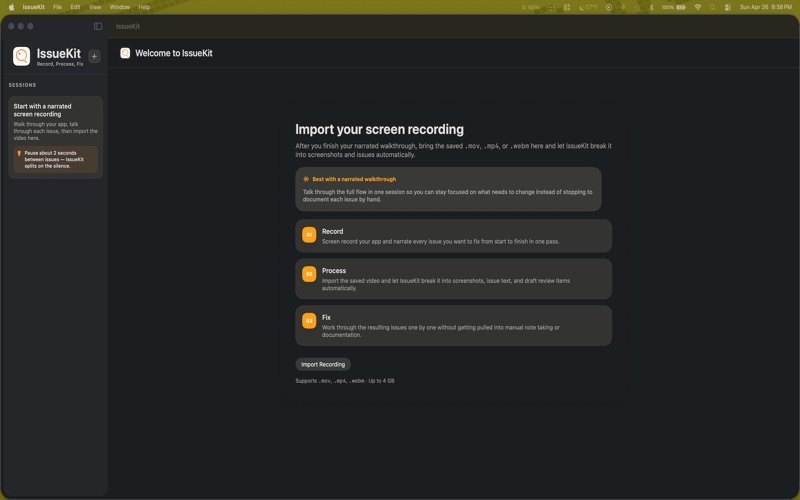Click the IssueKit app logo in the sidebar
800x500 pixels.
click(x=21, y=56)
